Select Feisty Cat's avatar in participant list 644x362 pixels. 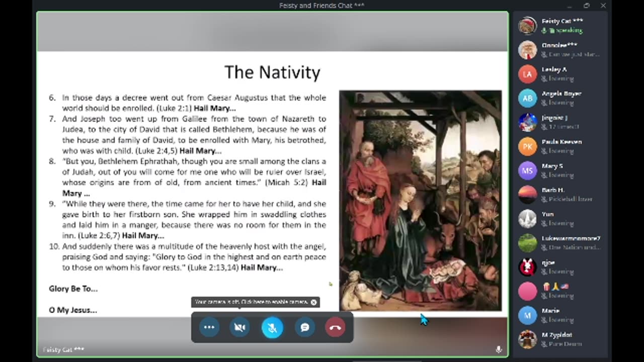coord(527,26)
